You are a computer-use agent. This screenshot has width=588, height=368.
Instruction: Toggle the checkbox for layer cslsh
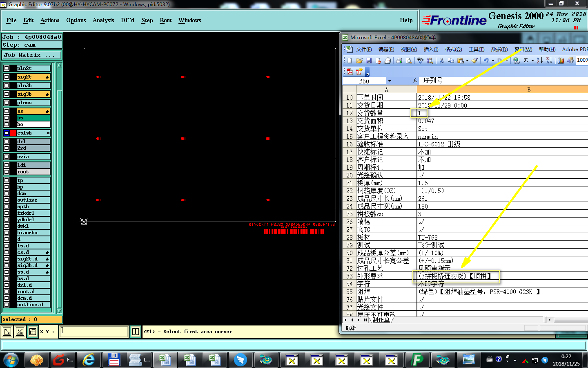point(7,133)
